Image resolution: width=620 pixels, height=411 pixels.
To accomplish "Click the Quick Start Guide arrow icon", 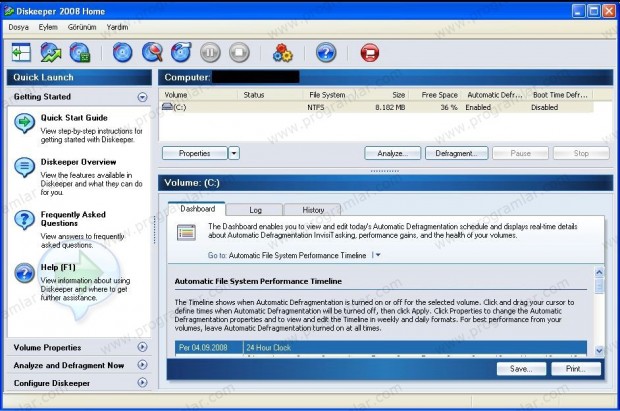I will coord(25,123).
